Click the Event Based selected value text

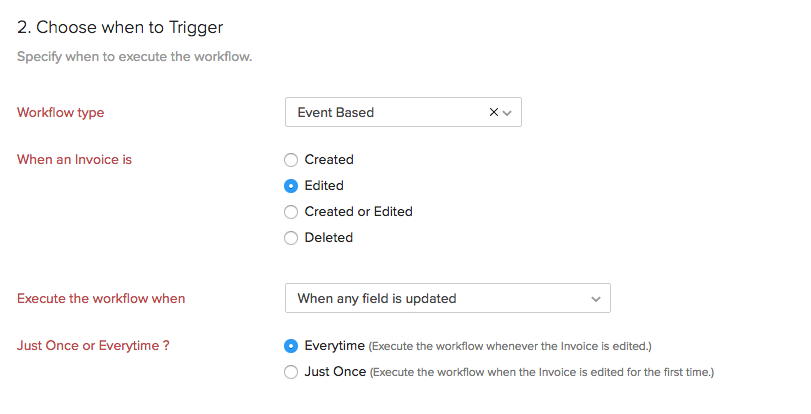pyautogui.click(x=336, y=113)
